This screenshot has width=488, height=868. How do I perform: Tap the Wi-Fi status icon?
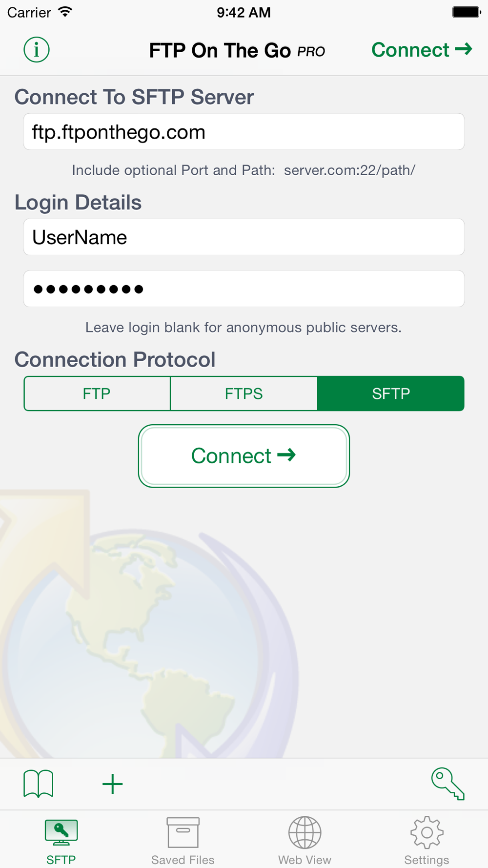[x=65, y=12]
